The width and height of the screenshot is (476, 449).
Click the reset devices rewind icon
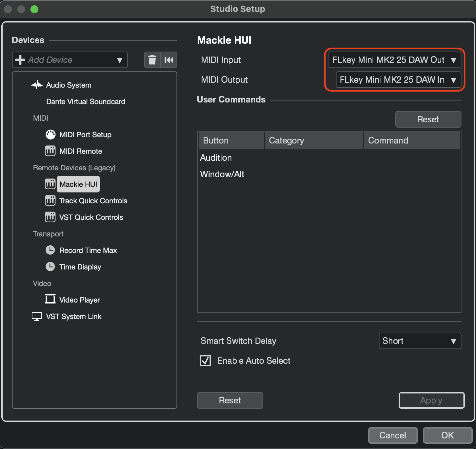169,60
